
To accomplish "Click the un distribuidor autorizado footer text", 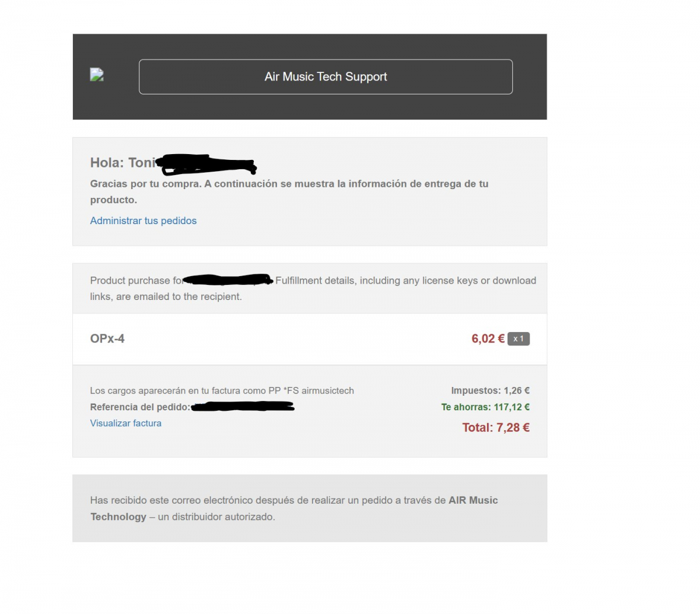I will (216, 517).
